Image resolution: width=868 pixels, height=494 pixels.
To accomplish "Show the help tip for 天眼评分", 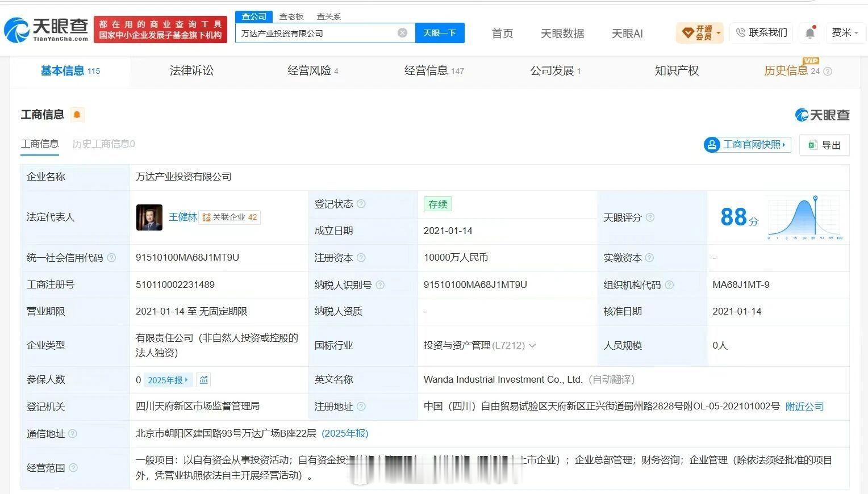I will pos(650,217).
